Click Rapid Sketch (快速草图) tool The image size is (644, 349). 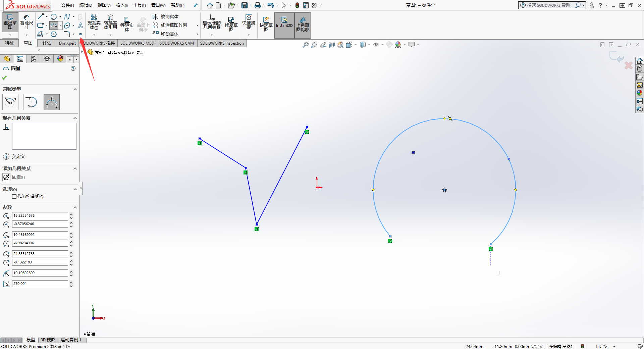coord(266,24)
